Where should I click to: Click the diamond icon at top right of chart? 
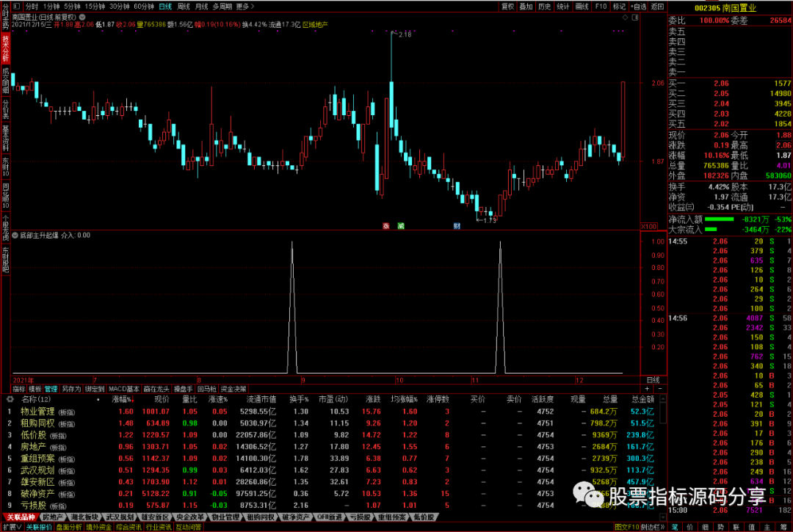coord(625,17)
